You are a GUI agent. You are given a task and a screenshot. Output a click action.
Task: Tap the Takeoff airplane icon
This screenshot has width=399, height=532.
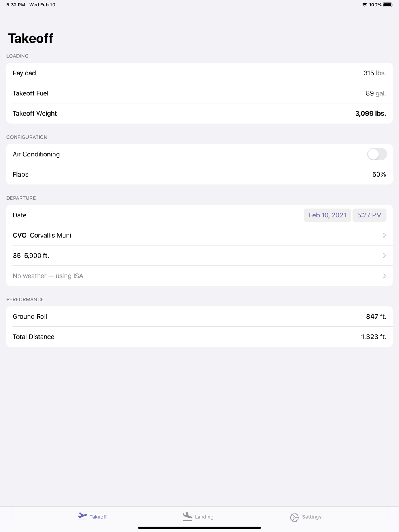pyautogui.click(x=82, y=516)
